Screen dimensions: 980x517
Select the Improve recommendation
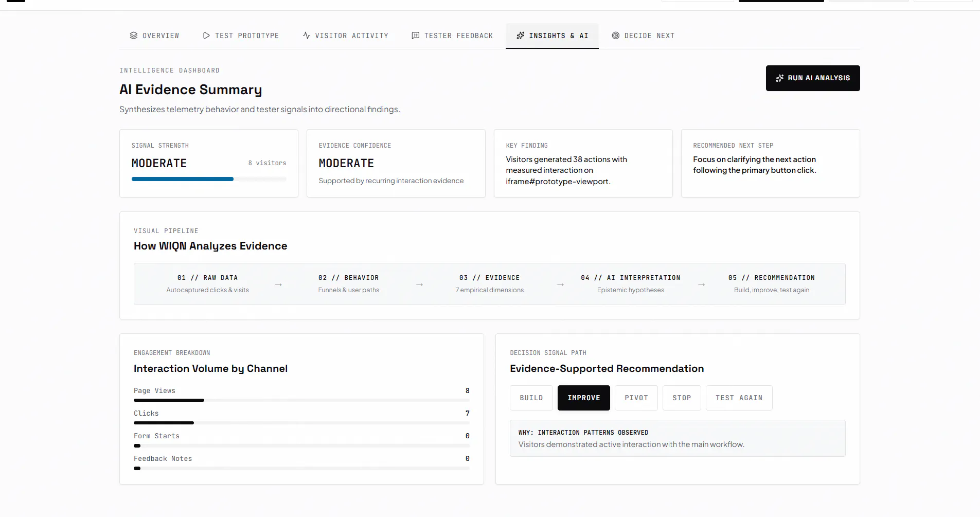click(x=584, y=398)
